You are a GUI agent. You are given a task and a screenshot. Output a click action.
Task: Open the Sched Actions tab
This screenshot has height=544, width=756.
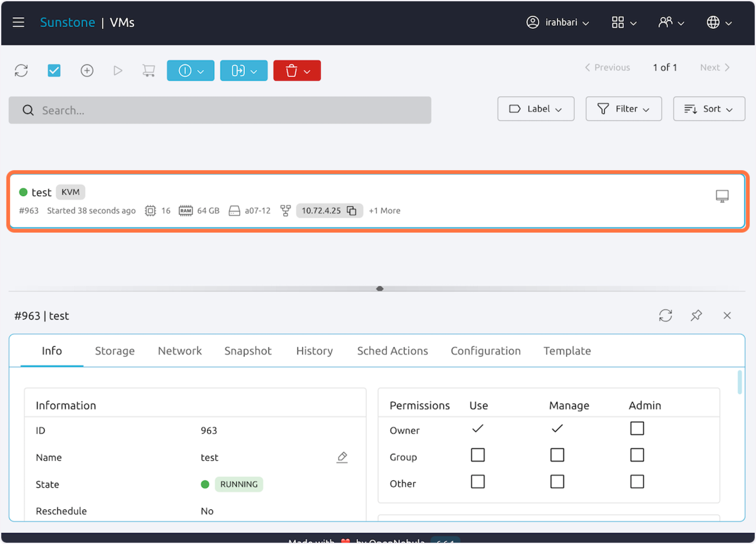[x=393, y=351]
